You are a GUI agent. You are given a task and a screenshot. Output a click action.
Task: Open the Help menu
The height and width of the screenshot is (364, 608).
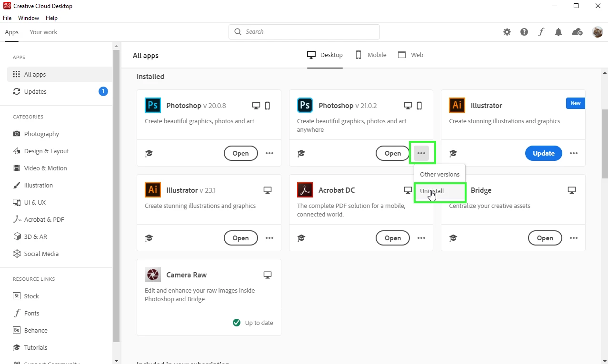[x=51, y=18]
